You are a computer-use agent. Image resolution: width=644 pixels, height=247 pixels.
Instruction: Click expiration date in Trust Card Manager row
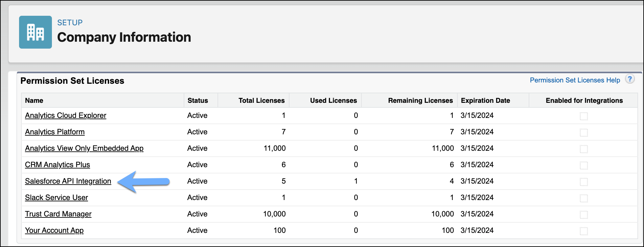477,214
